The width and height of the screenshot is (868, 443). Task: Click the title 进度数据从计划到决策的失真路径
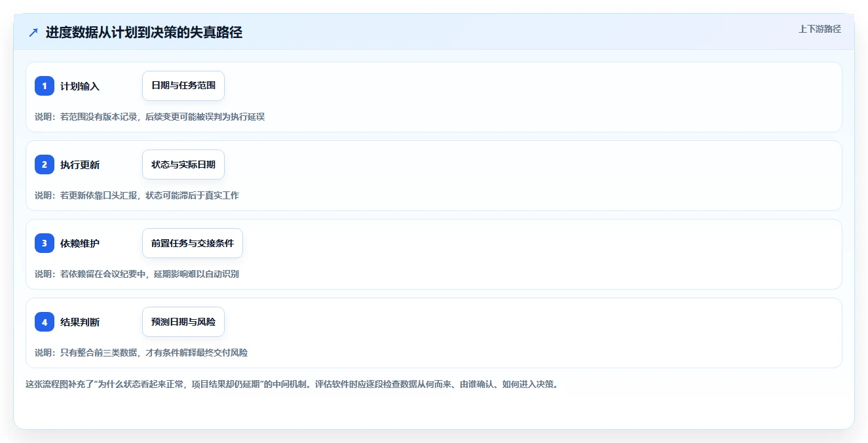click(x=144, y=33)
